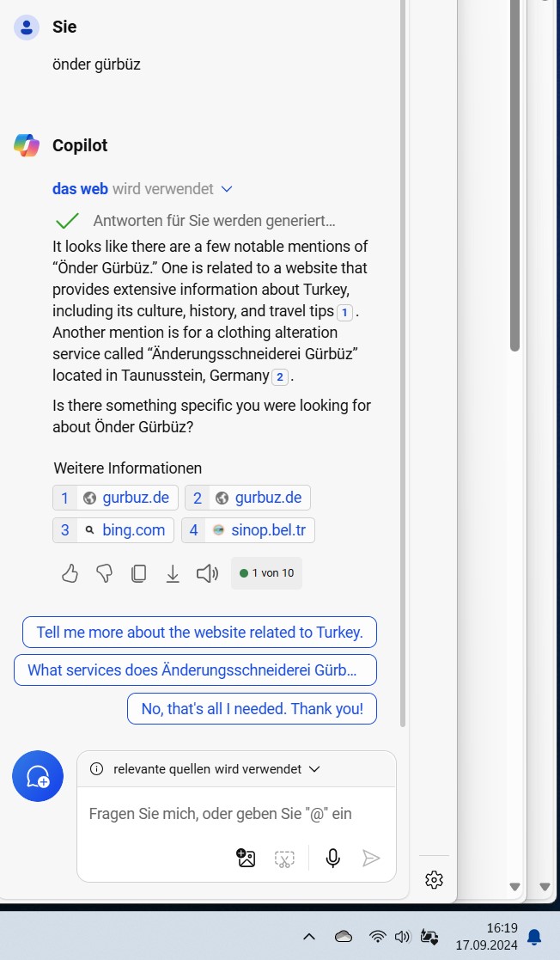The image size is (560, 960).
Task: Choose 'No, that's all I needed' suggestion
Action: [x=253, y=708]
